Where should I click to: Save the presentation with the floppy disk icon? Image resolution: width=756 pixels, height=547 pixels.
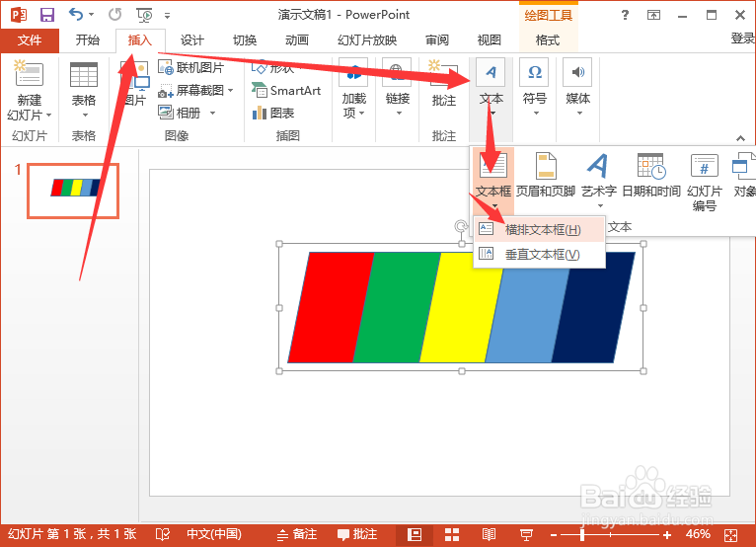(46, 15)
